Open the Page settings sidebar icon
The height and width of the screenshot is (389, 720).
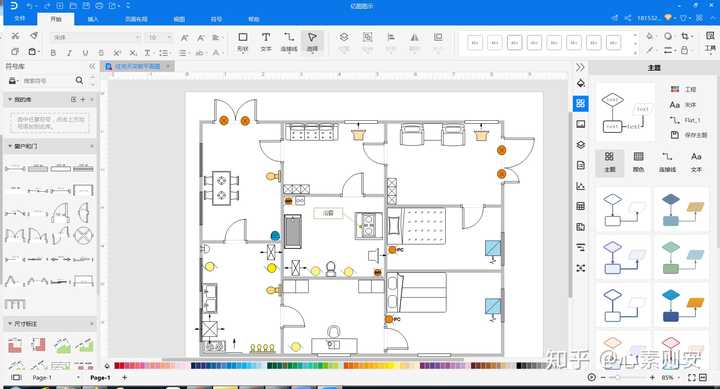point(580,165)
